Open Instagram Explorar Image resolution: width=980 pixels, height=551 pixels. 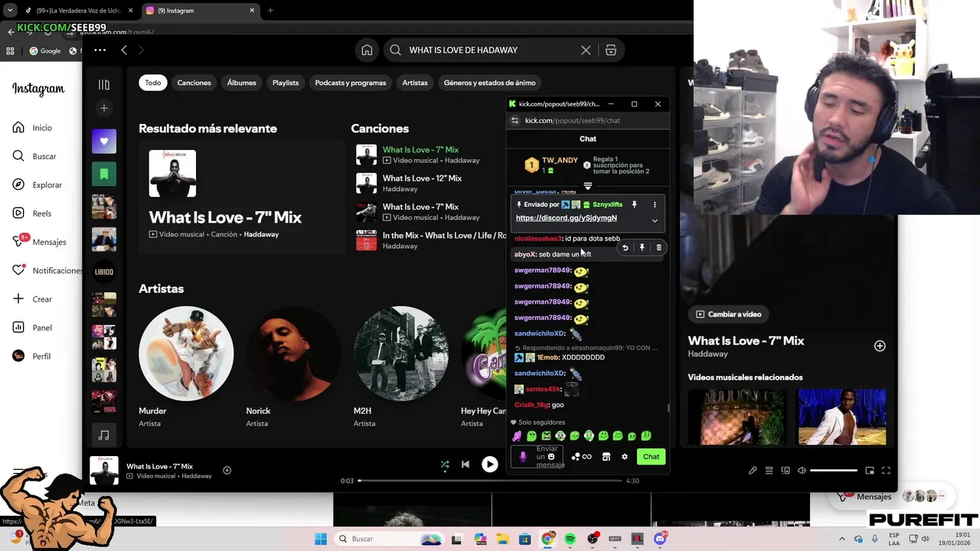pos(37,185)
